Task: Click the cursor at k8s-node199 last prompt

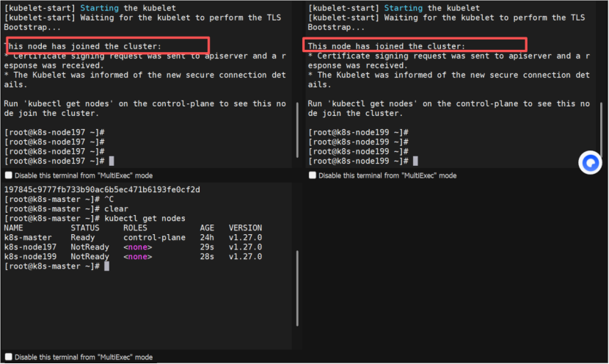Action: pos(415,161)
